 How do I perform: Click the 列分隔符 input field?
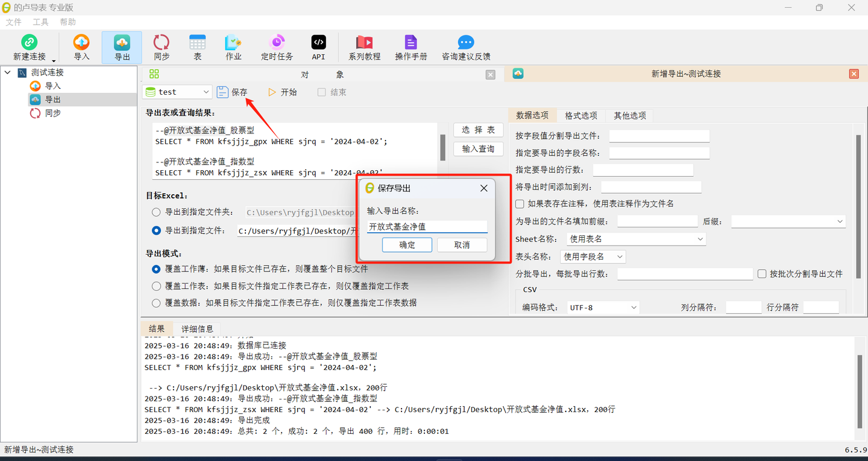pyautogui.click(x=743, y=307)
